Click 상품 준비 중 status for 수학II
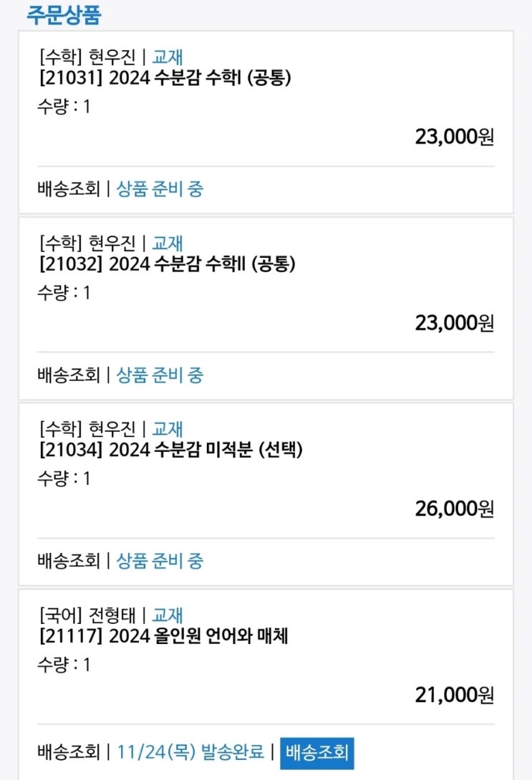 click(160, 375)
